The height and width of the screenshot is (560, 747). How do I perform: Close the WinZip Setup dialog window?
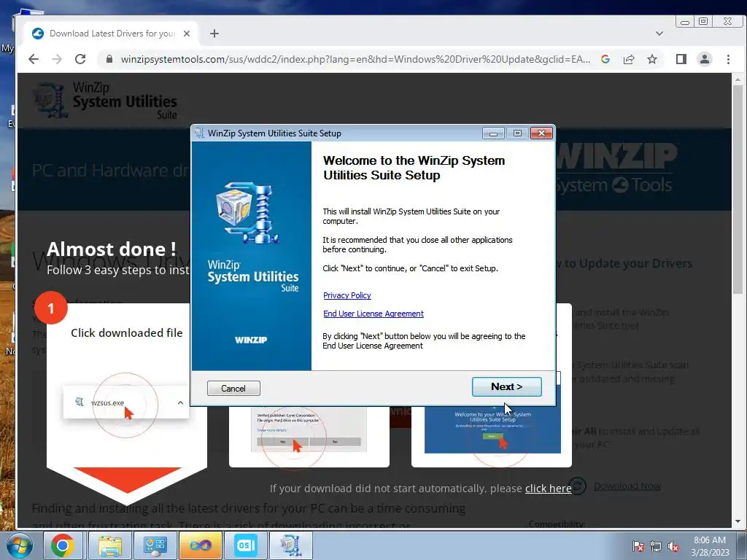coord(542,133)
